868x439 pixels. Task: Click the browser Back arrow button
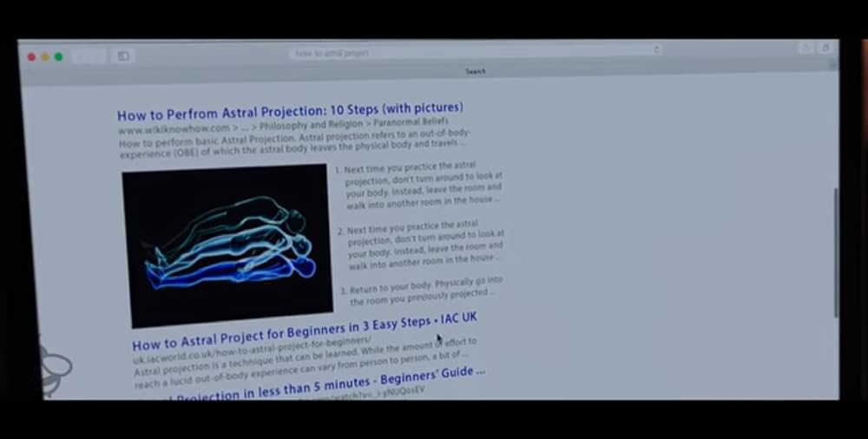pos(79,56)
